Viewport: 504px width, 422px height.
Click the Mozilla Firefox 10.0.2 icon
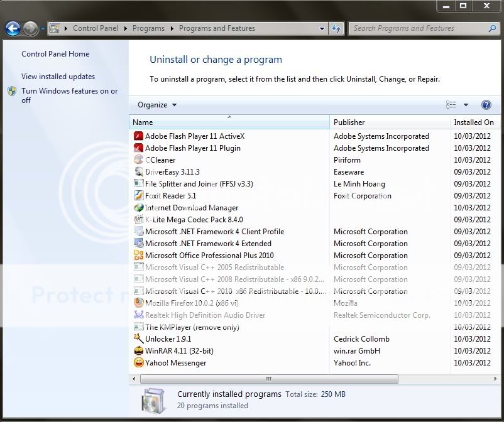[x=138, y=303]
